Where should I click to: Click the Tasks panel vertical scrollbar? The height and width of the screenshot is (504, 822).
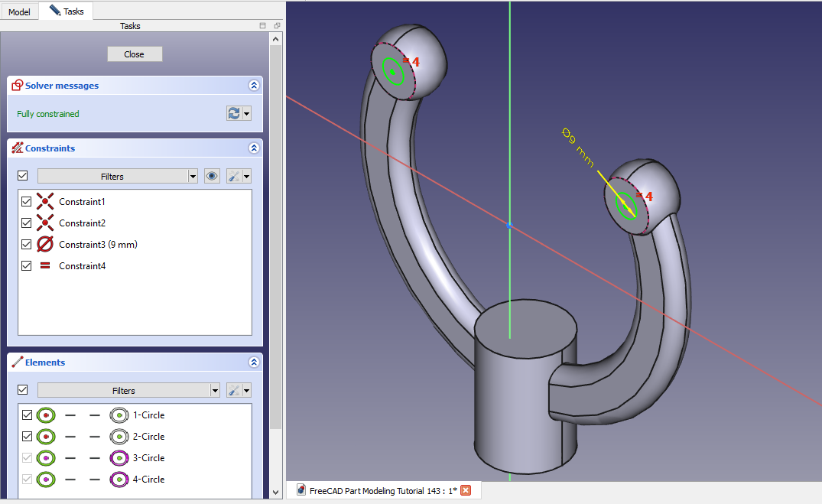276,229
